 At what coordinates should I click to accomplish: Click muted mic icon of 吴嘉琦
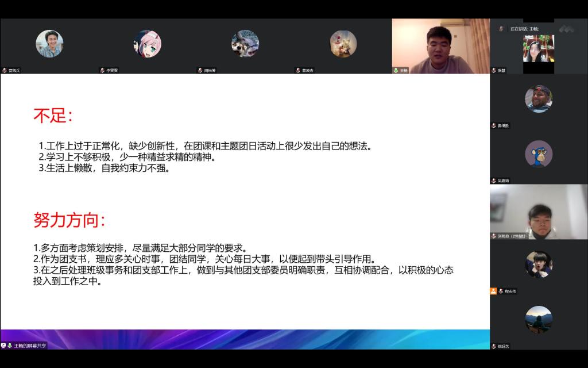[493, 181]
